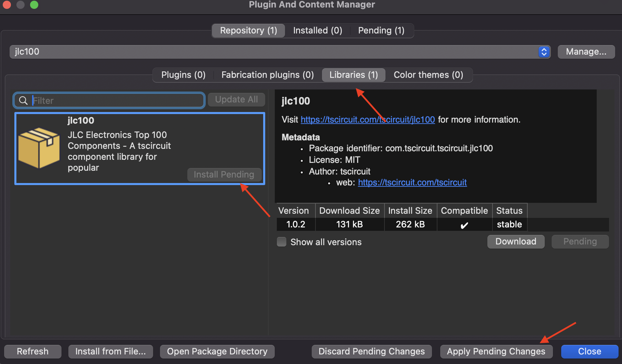
Task: Click the magnifier icon in the Filter field
Action: click(23, 100)
